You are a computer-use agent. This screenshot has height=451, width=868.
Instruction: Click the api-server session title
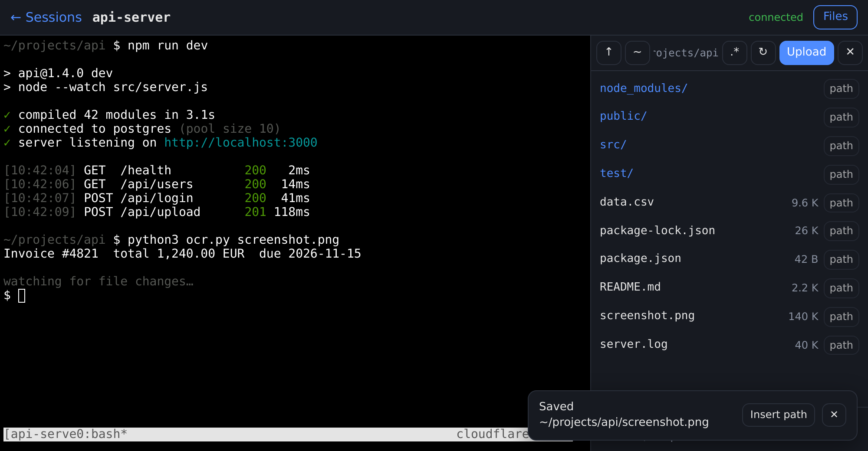tap(132, 17)
